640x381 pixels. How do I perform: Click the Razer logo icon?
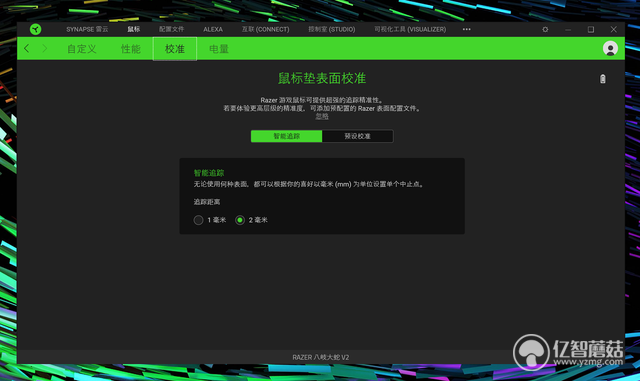pyautogui.click(x=36, y=29)
